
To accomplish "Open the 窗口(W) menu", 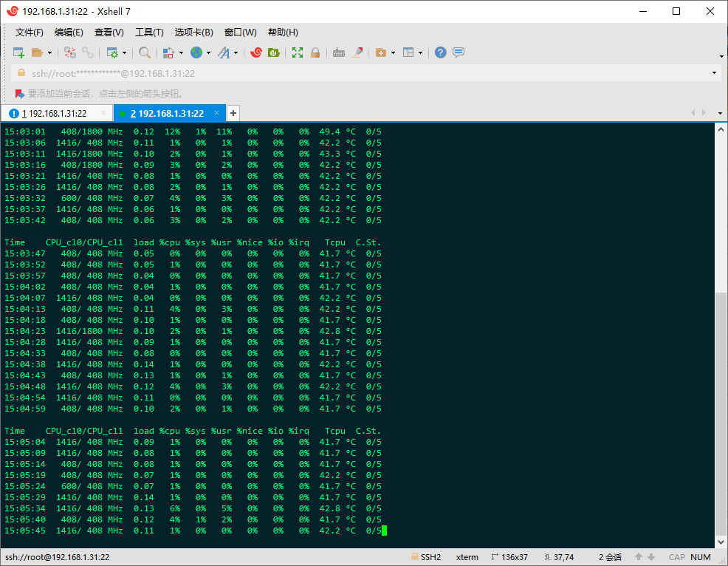I will pyautogui.click(x=241, y=32).
